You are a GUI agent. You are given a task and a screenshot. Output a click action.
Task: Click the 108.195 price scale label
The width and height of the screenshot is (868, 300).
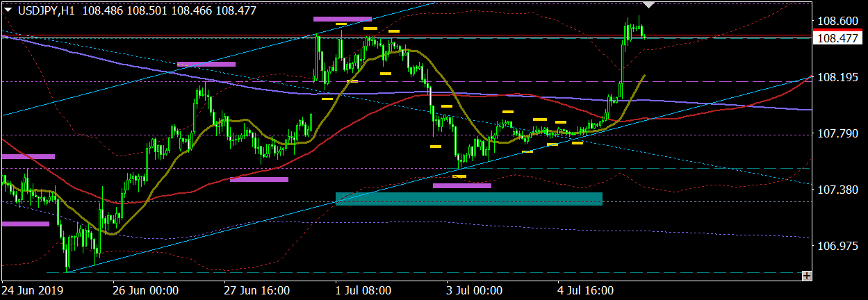tap(837, 77)
